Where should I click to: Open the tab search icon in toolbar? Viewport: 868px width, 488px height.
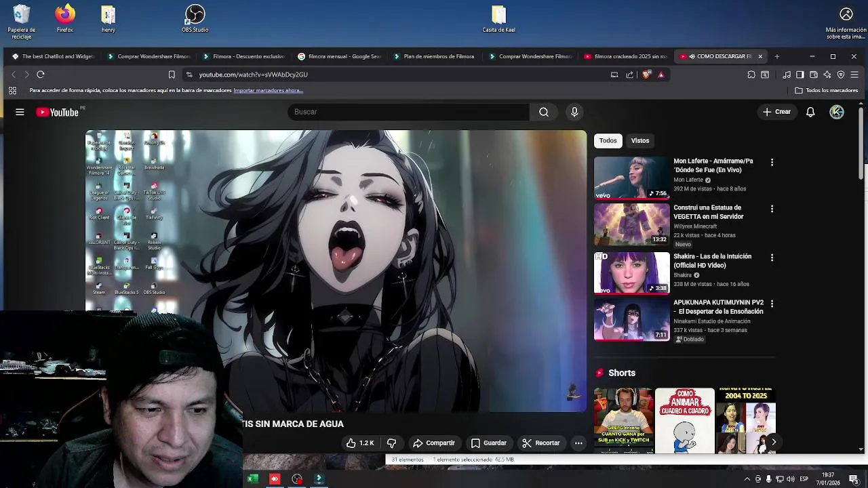[765, 75]
